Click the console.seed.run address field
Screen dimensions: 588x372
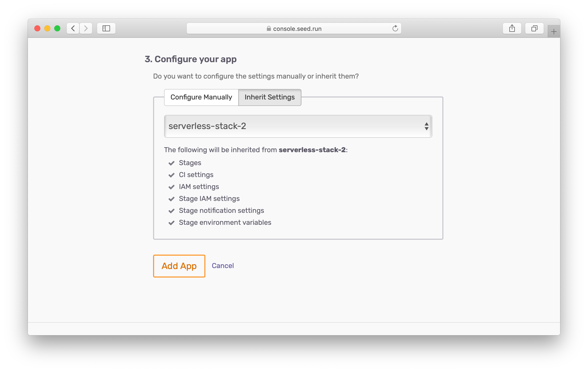297,29
